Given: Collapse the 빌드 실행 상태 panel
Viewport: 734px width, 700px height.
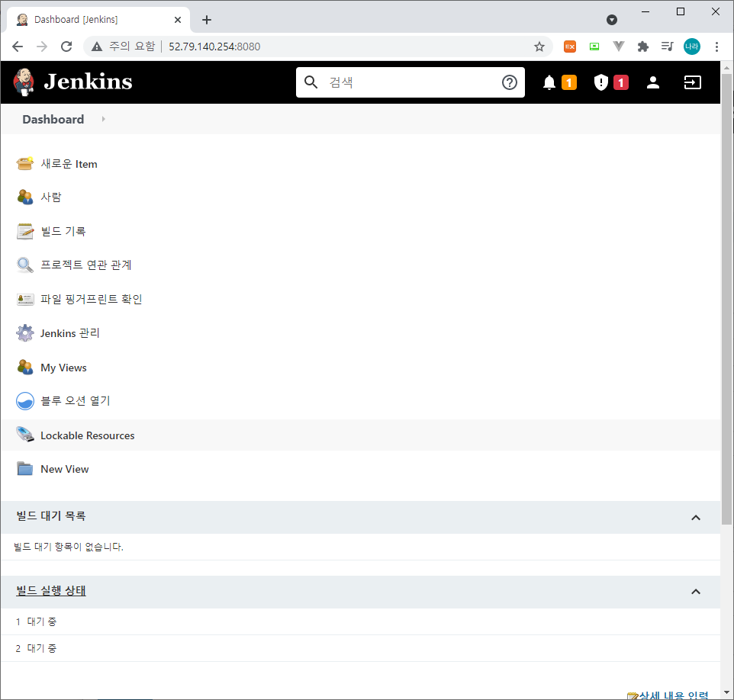Looking at the screenshot, I should [696, 592].
